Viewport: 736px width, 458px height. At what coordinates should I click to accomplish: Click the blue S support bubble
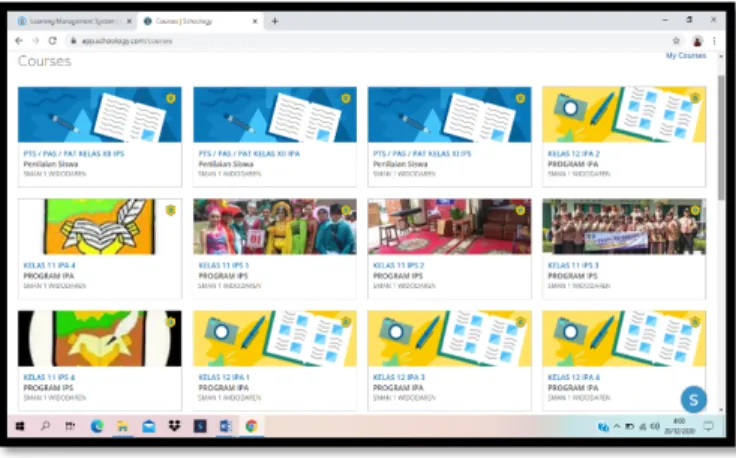coord(693,400)
